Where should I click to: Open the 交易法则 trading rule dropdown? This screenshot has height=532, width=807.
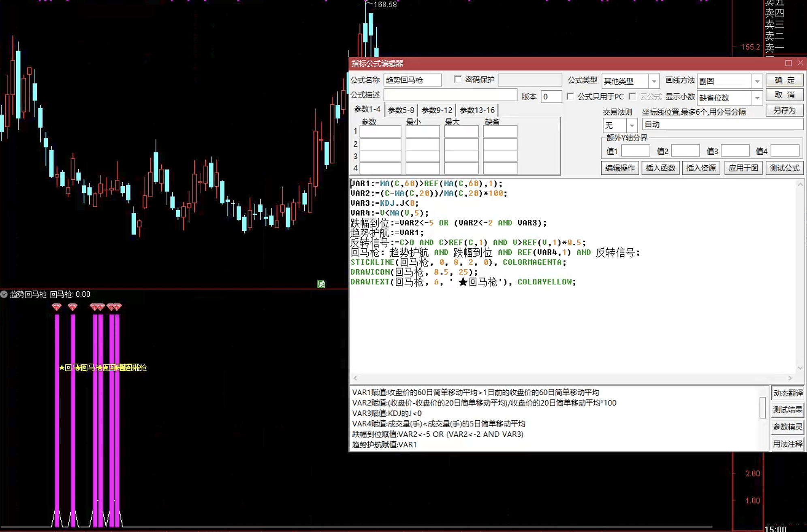pos(632,126)
